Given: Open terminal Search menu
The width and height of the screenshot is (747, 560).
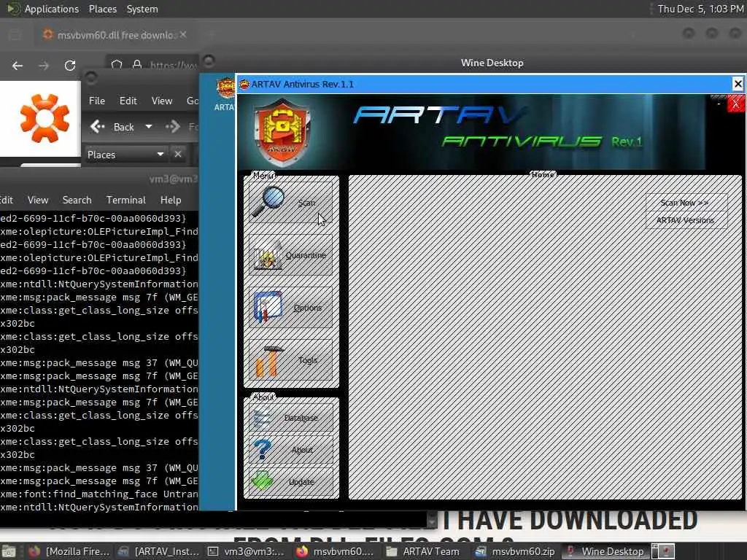Looking at the screenshot, I should (x=77, y=200).
